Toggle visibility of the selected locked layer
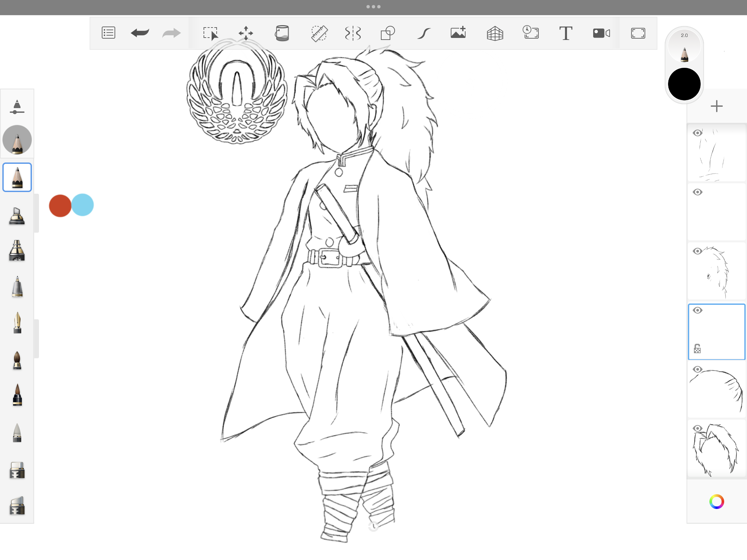 [x=697, y=310]
